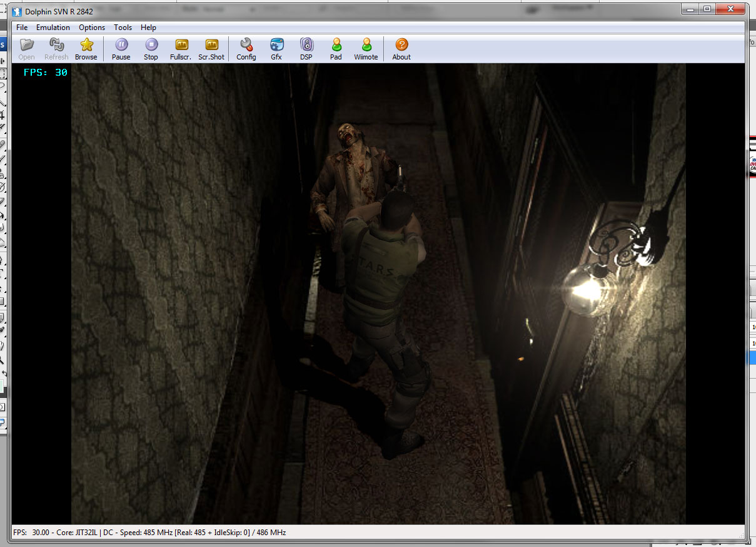This screenshot has width=756, height=547.
Task: Click the Refresh toolbar icon
Action: point(56,49)
